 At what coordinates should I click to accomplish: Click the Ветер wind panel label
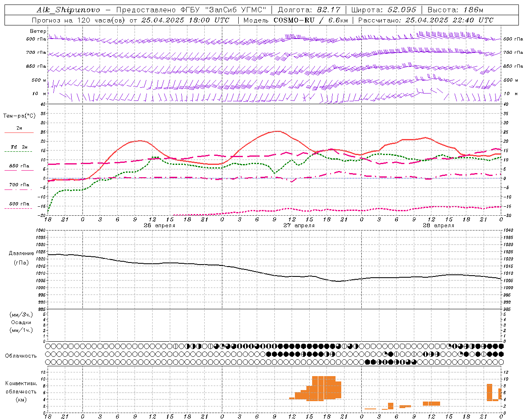(x=38, y=31)
